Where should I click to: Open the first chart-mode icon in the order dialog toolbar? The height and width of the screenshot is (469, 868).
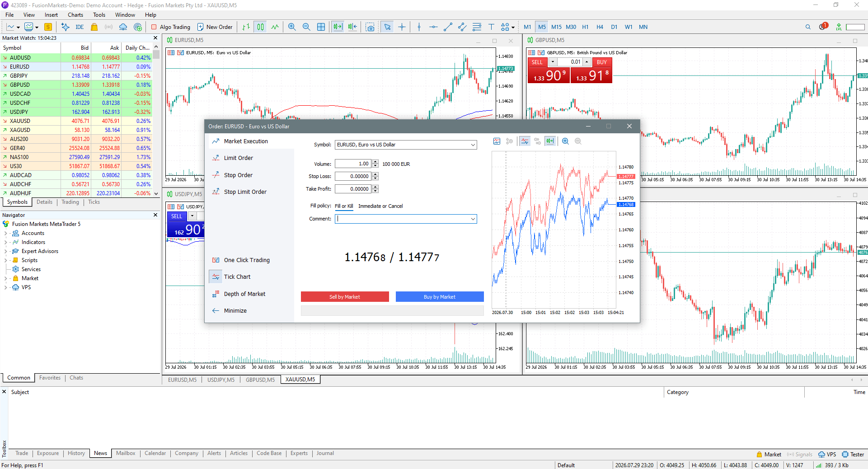497,141
